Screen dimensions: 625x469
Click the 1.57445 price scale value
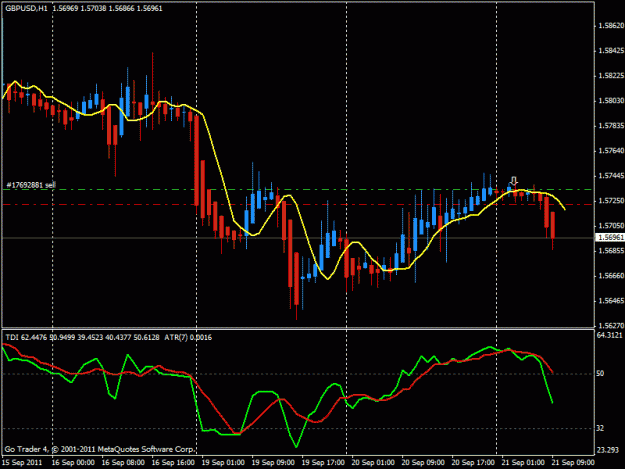[611, 176]
